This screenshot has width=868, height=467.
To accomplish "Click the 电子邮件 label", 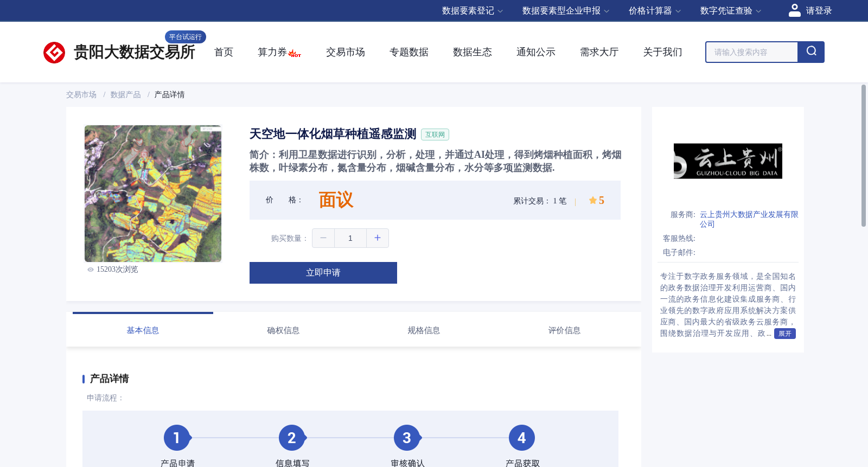I will [x=679, y=253].
